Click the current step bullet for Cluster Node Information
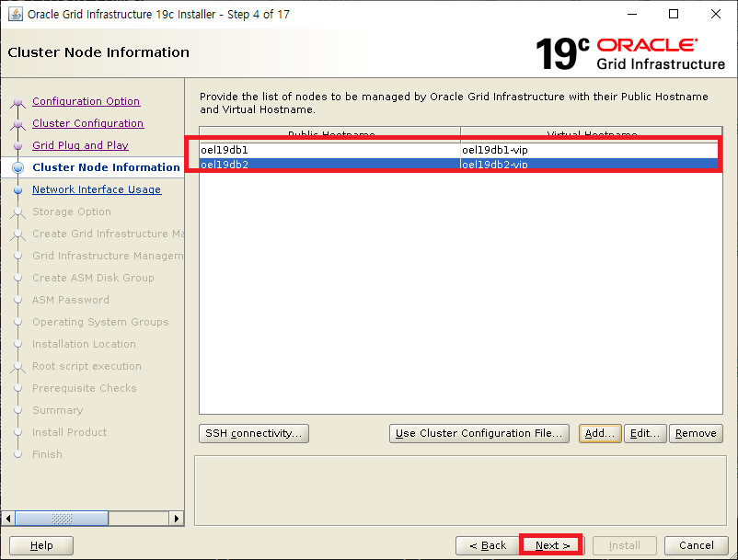This screenshot has width=738, height=560. point(17,167)
